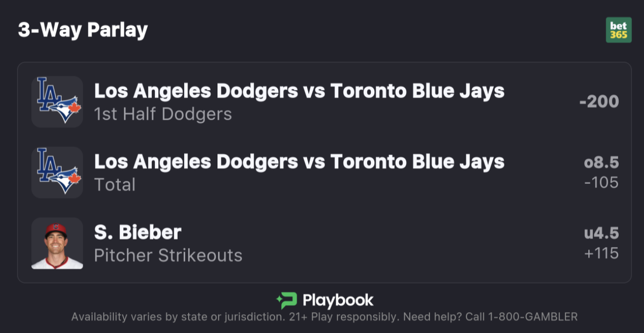Click the Playbook brand name text

click(x=338, y=301)
